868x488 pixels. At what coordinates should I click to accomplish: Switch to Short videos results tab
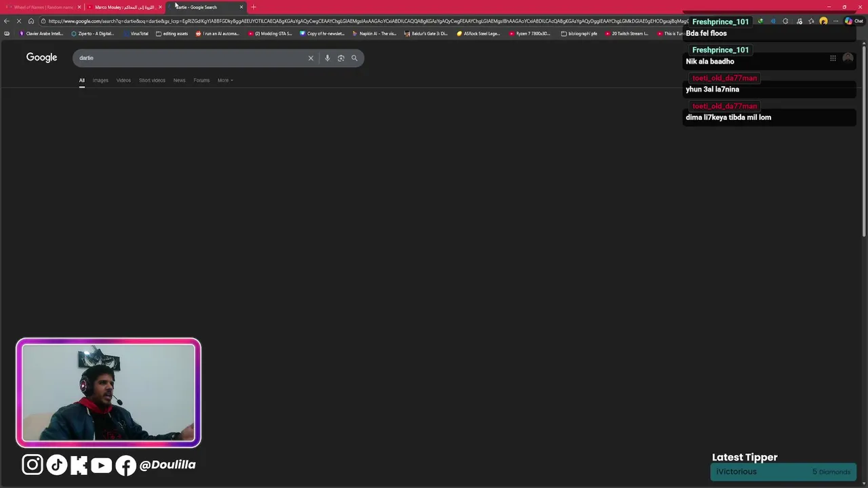(x=152, y=80)
